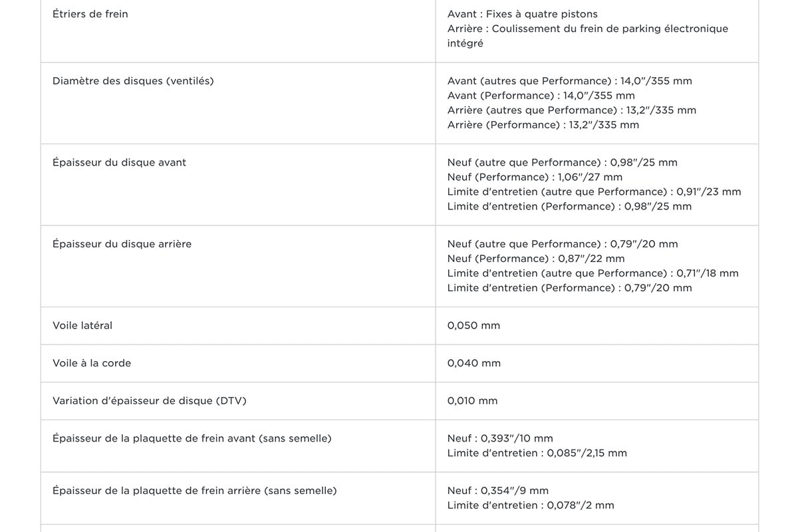Click the "Étriers de frein" row label

[90, 14]
